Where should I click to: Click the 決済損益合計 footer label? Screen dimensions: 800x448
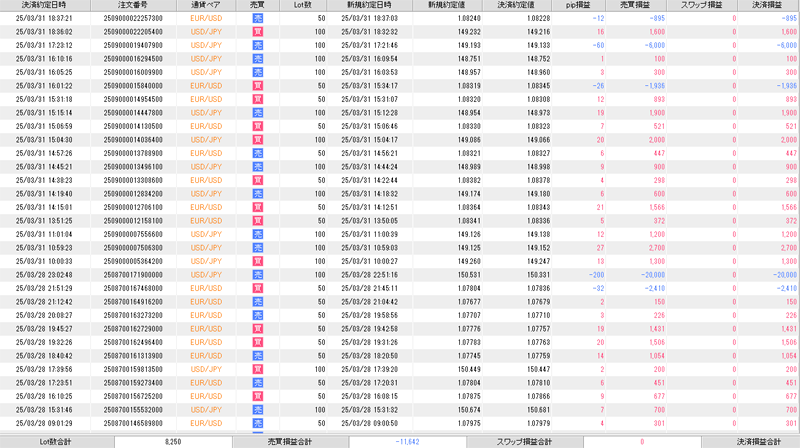pos(759,442)
